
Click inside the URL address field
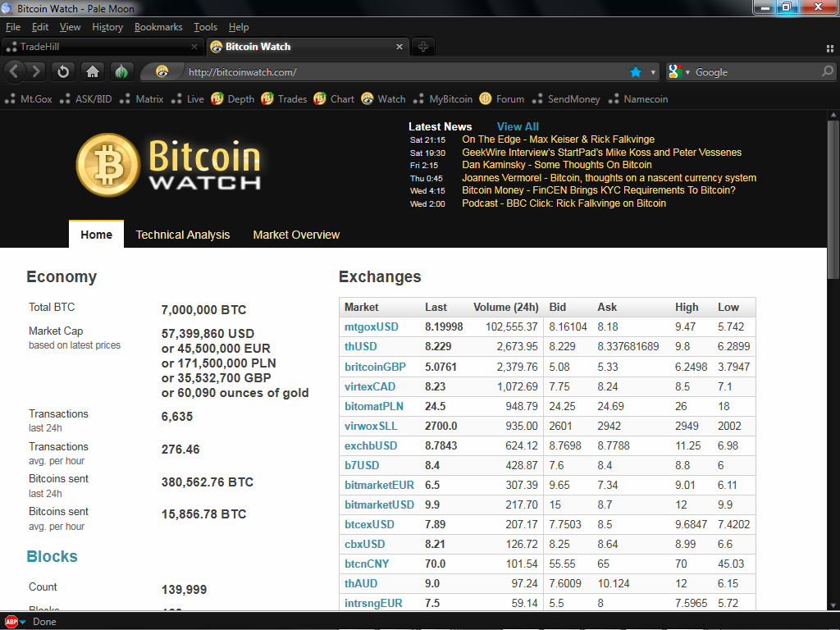tap(394, 72)
